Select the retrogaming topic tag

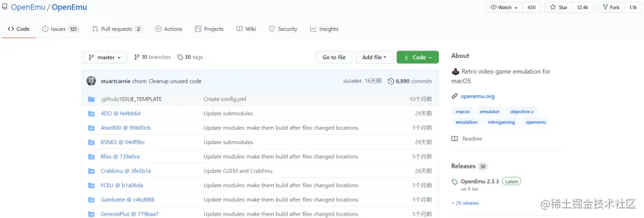click(501, 122)
